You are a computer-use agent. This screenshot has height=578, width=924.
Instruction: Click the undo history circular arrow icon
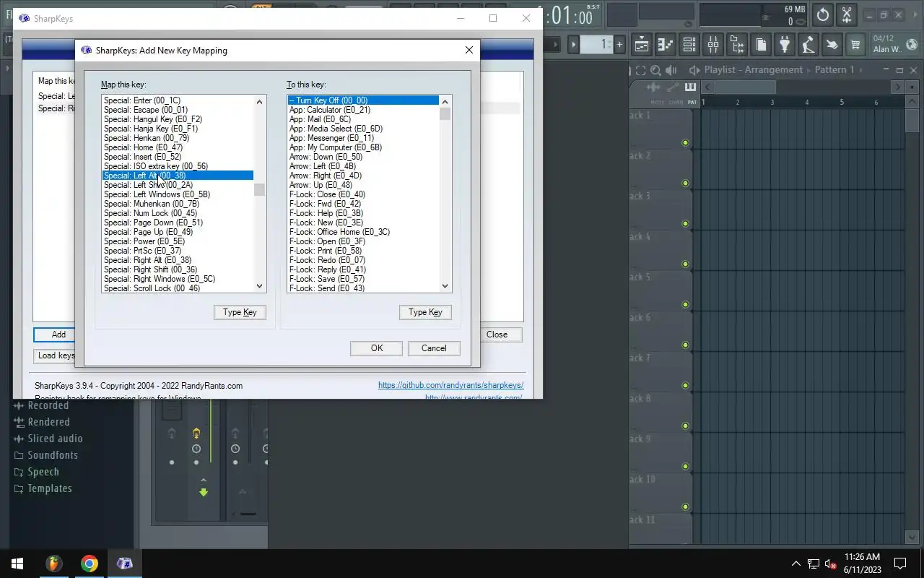[x=823, y=14]
